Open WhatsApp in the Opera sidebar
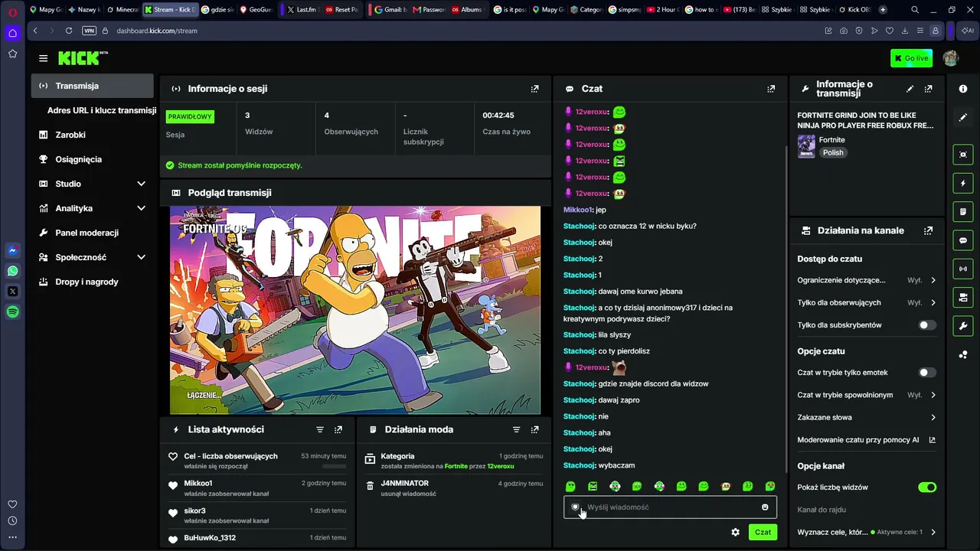The width and height of the screenshot is (980, 551). click(12, 271)
